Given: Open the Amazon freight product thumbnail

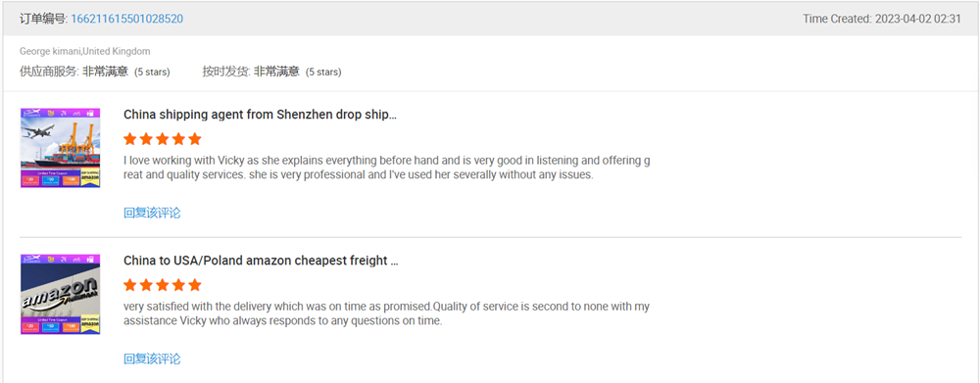Looking at the screenshot, I should [x=60, y=294].
